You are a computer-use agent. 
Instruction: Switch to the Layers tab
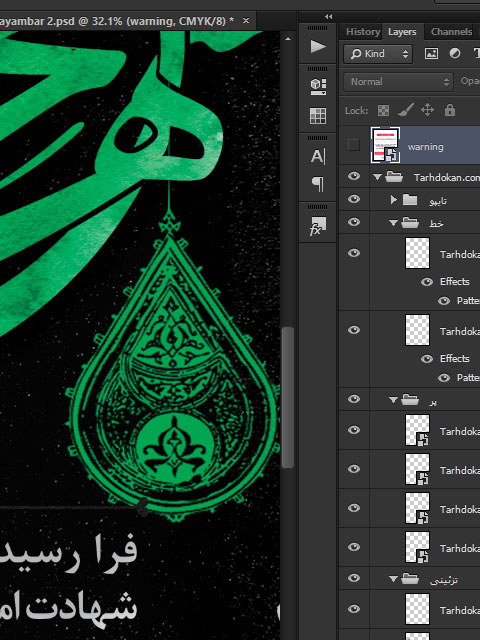(402, 32)
